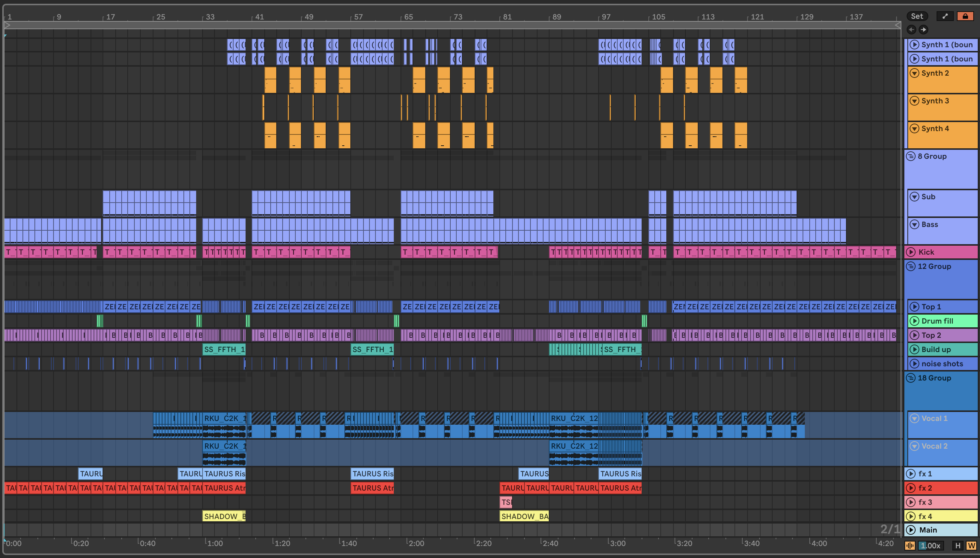Select the SHADOW_BA clip on fx 4
The height and width of the screenshot is (558, 980).
(524, 516)
